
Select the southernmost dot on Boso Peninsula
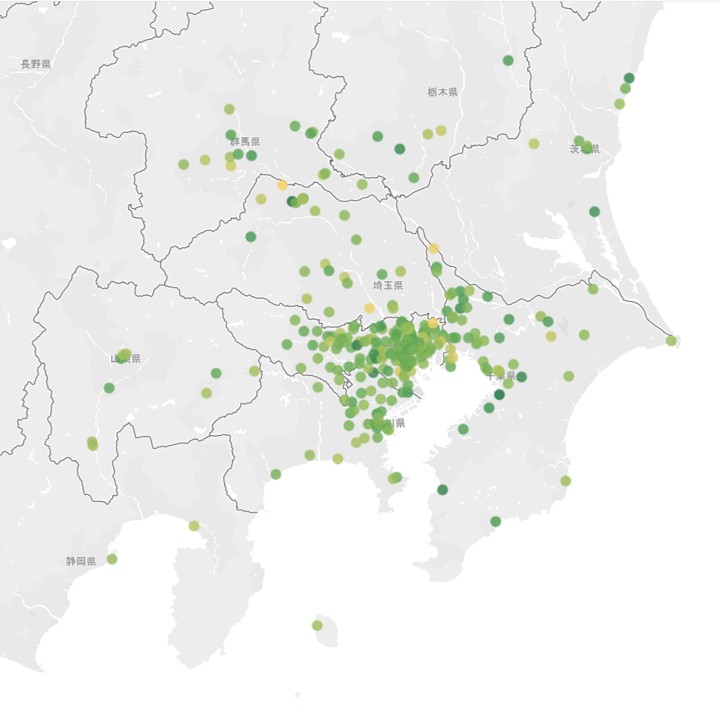496,521
